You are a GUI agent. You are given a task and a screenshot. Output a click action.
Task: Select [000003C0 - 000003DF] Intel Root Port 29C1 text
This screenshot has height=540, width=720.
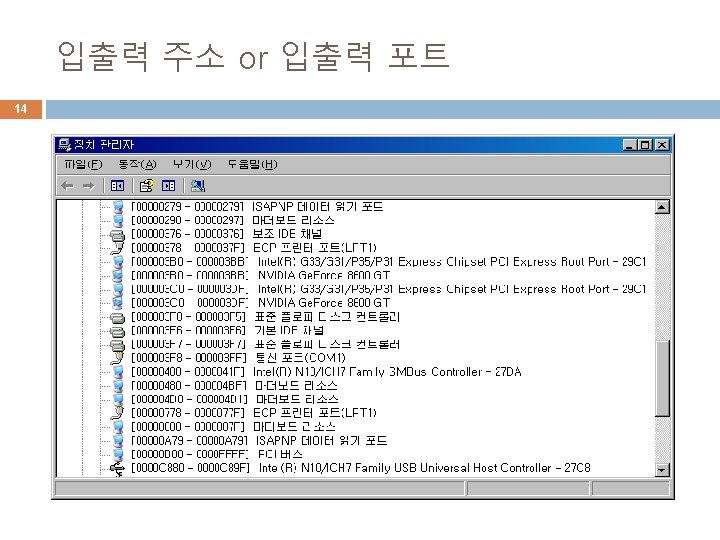[x=388, y=289]
